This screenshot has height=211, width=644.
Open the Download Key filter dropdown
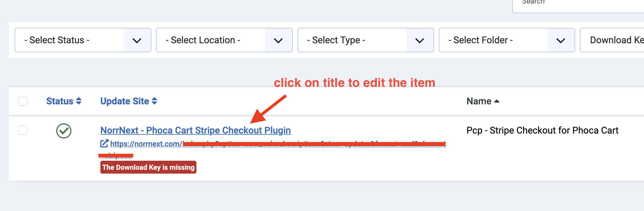(x=612, y=40)
